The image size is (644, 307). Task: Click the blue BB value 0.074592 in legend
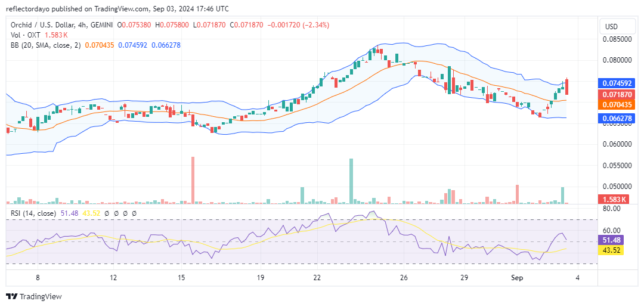point(134,45)
